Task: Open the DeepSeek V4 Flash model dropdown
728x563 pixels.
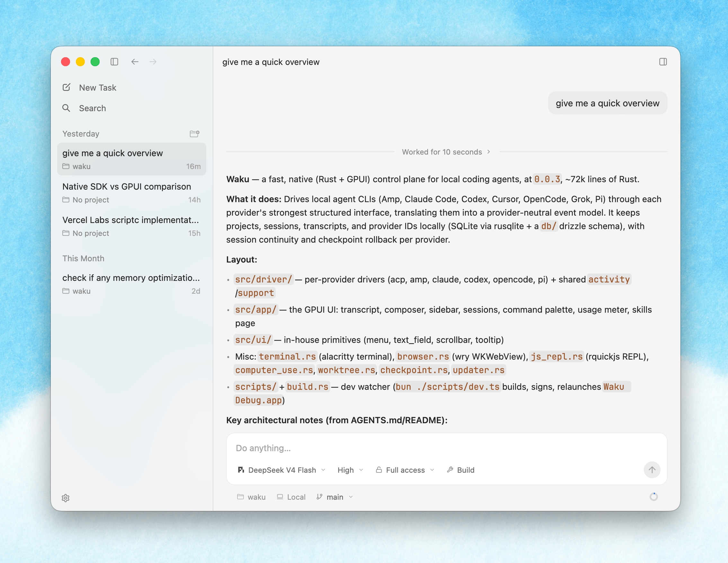Action: tap(282, 470)
